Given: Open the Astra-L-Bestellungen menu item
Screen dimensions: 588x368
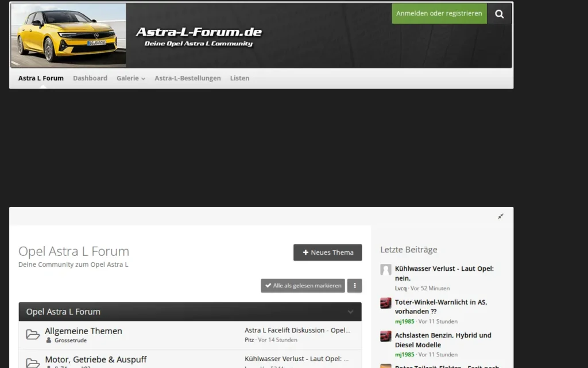Looking at the screenshot, I should tap(188, 78).
